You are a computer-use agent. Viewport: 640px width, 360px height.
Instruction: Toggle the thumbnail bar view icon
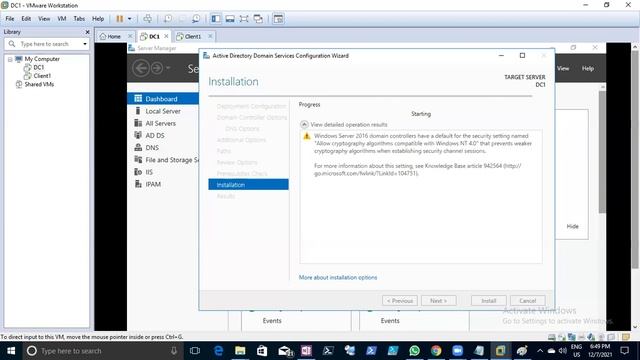point(230,19)
